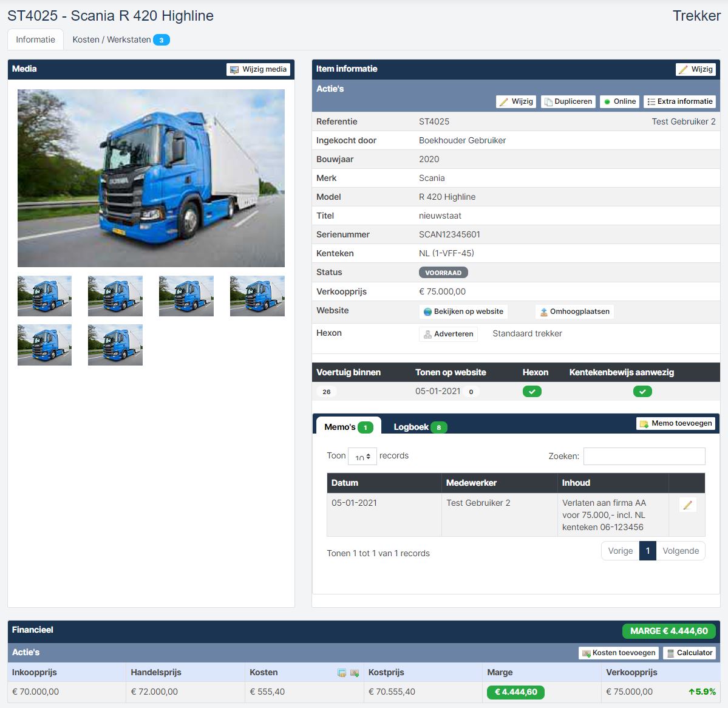Open the Calculator
Viewport: 728px width, 708px height.
pos(690,653)
